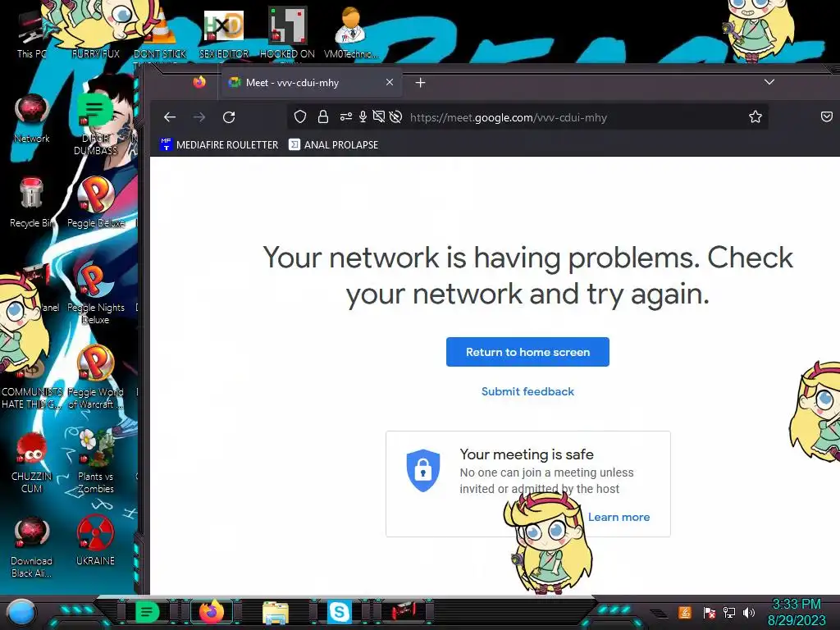
Task: Open the HOOKED ON desktop shortcut
Action: (x=287, y=33)
